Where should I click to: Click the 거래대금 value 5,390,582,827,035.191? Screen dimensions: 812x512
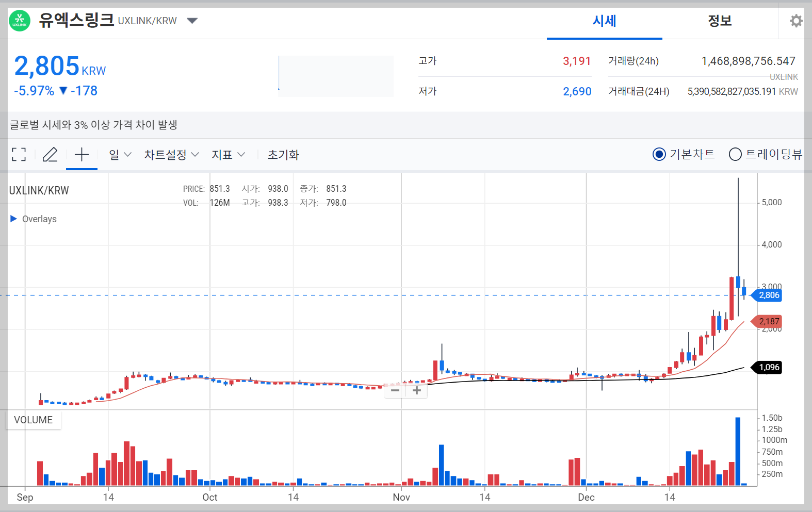732,91
